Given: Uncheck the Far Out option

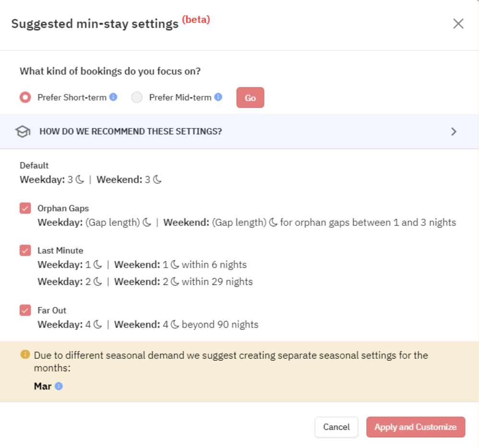Looking at the screenshot, I should pyautogui.click(x=24, y=310).
